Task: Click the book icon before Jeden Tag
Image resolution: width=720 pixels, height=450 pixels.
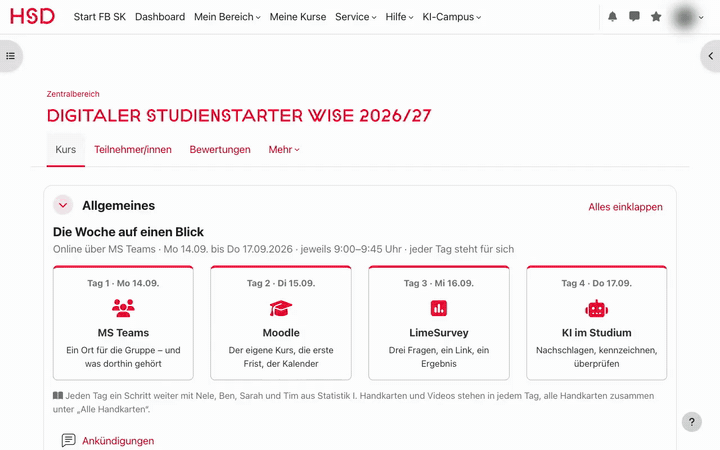Action: (x=58, y=395)
